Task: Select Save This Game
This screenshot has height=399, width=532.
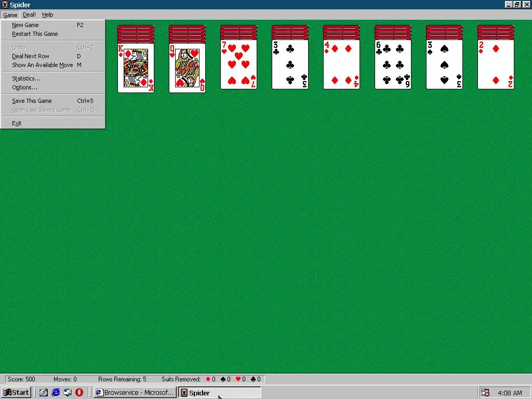Action: coord(53,101)
